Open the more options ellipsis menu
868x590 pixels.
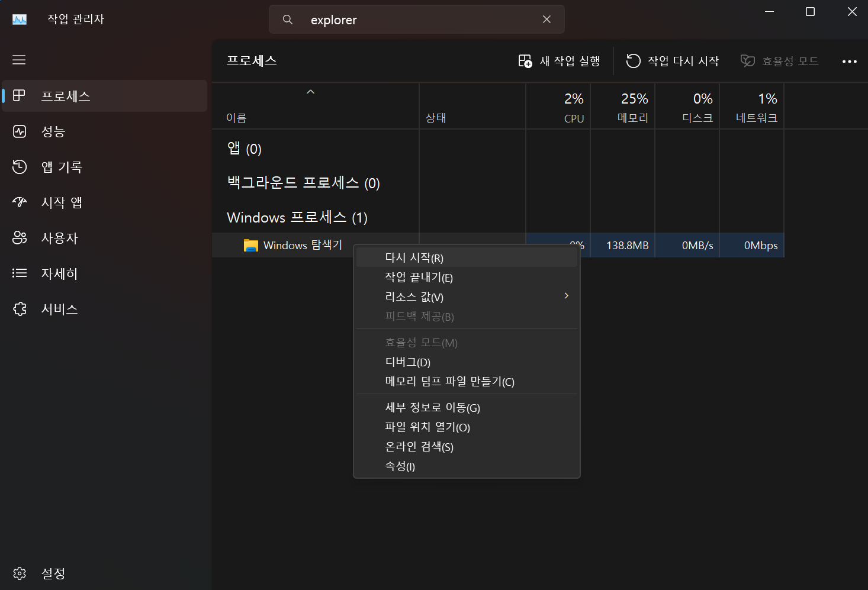click(850, 61)
